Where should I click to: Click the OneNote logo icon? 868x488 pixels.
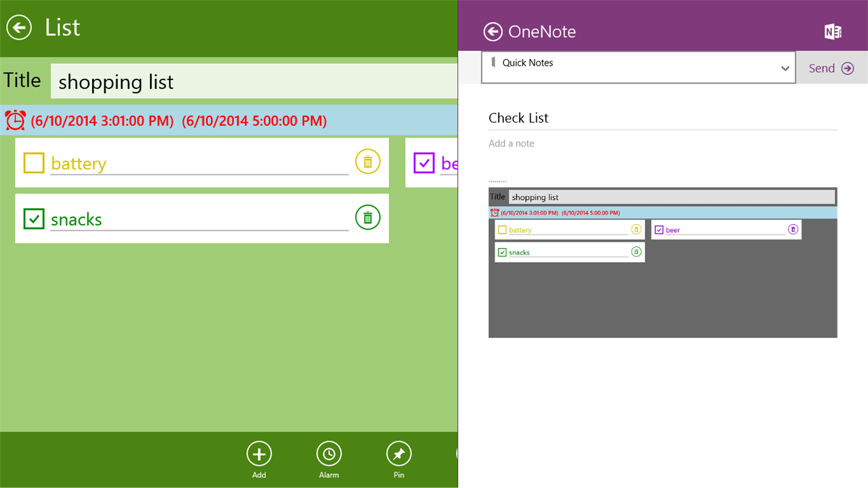[833, 32]
